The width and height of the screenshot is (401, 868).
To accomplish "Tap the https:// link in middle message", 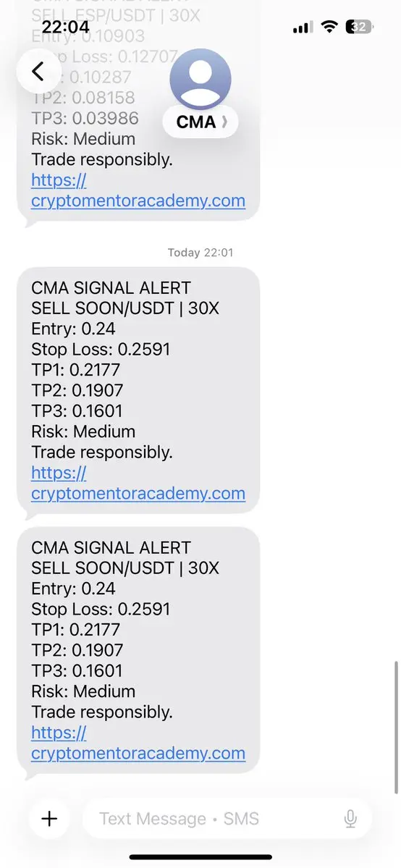I will [59, 473].
